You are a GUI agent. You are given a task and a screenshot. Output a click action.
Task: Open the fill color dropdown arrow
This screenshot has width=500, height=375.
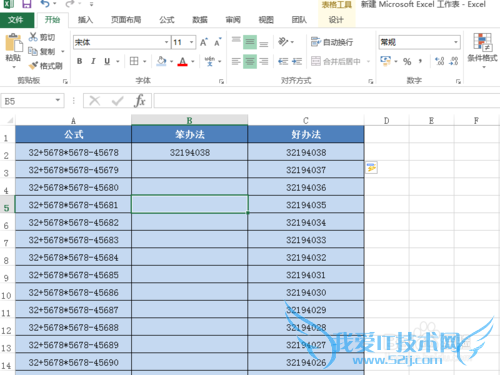171,61
